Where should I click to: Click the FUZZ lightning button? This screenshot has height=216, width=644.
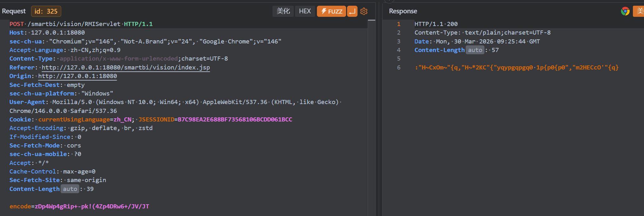331,11
